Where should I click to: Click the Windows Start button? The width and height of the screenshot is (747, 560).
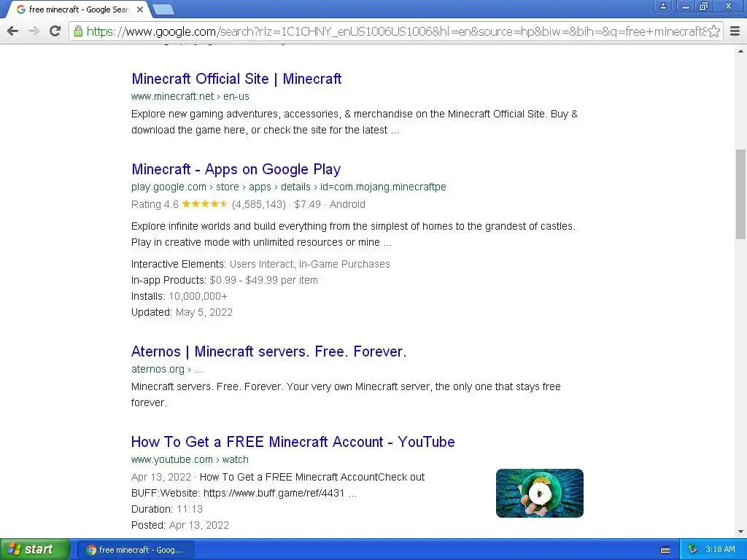[35, 550]
